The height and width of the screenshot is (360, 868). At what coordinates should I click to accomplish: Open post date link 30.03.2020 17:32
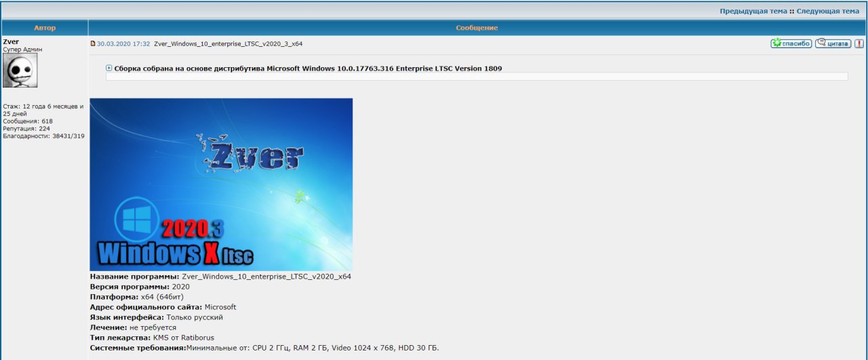coord(123,43)
